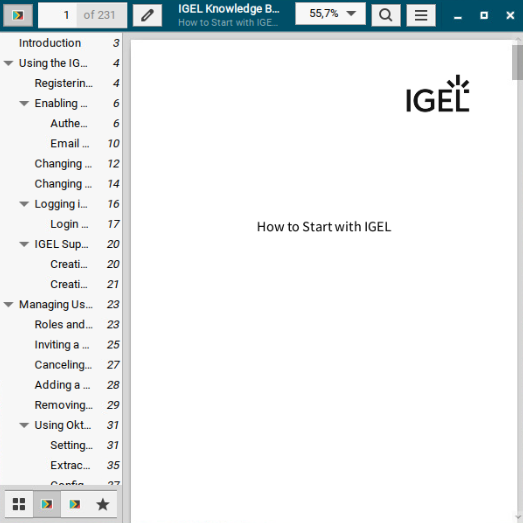Go to 'Inviting a ...' outline entry
The height and width of the screenshot is (523, 523).
pyautogui.click(x=62, y=345)
